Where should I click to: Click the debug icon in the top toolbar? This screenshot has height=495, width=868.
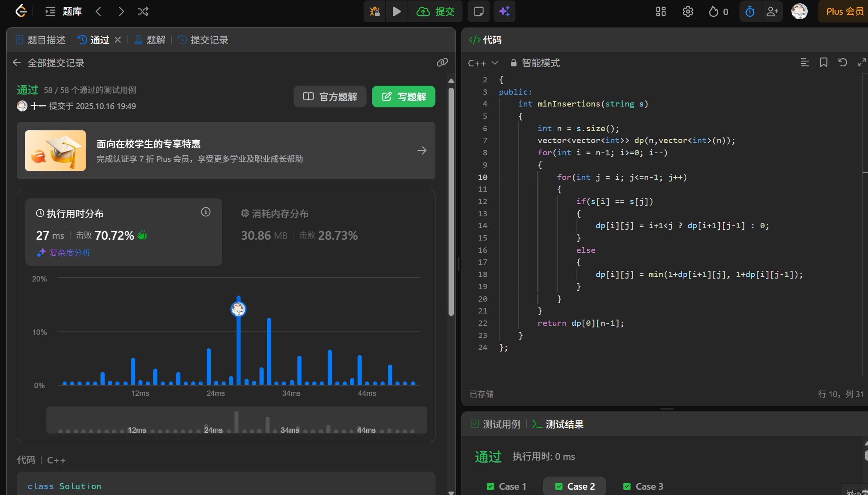tap(375, 11)
